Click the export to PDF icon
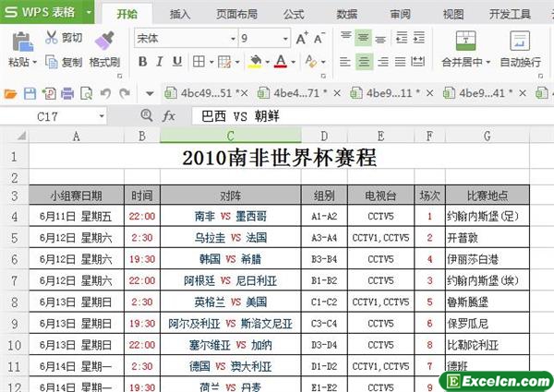Screen dimensions: 554x392 pyautogui.click(x=49, y=93)
